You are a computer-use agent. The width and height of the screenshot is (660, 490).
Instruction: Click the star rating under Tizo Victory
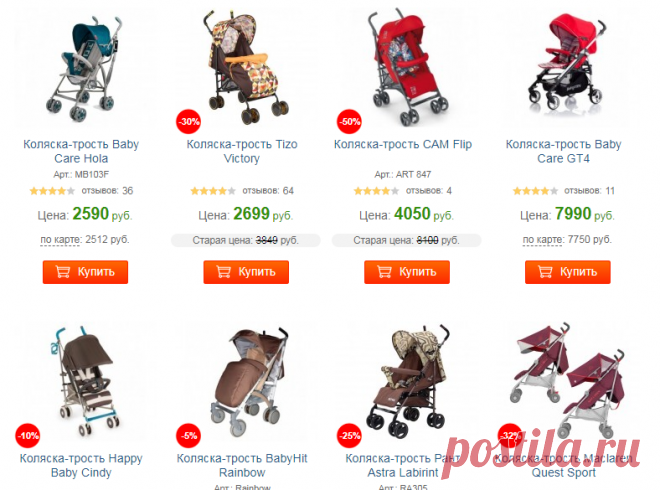pyautogui.click(x=213, y=191)
